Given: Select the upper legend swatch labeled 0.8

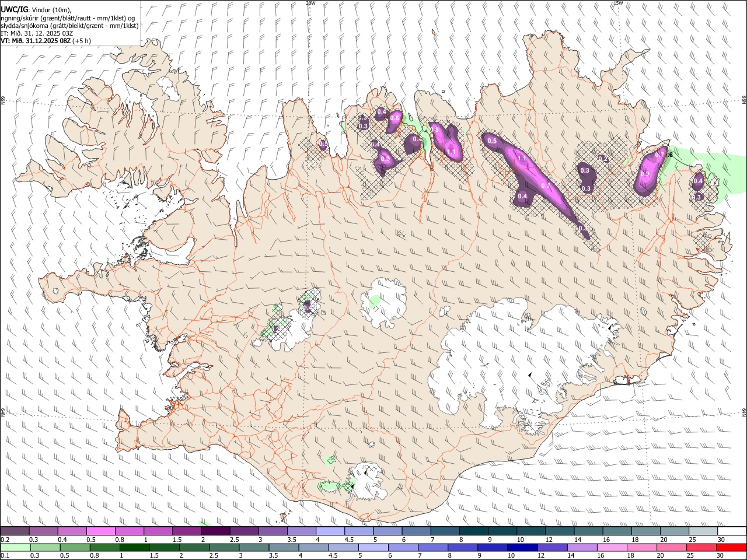Looking at the screenshot, I should [x=129, y=531].
